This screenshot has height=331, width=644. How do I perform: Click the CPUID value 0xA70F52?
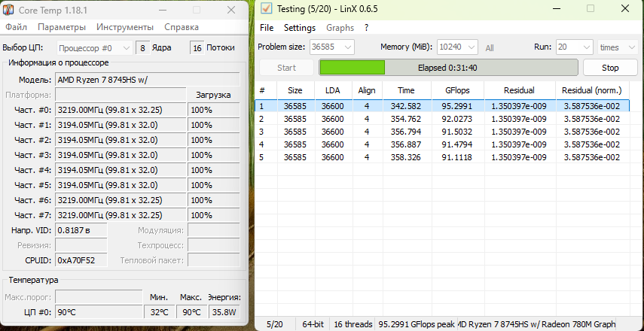(x=81, y=260)
